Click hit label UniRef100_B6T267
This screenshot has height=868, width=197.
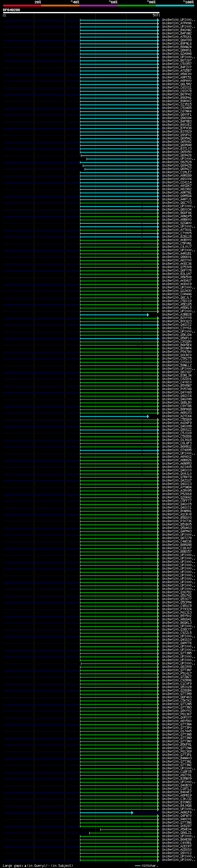click(x=177, y=60)
